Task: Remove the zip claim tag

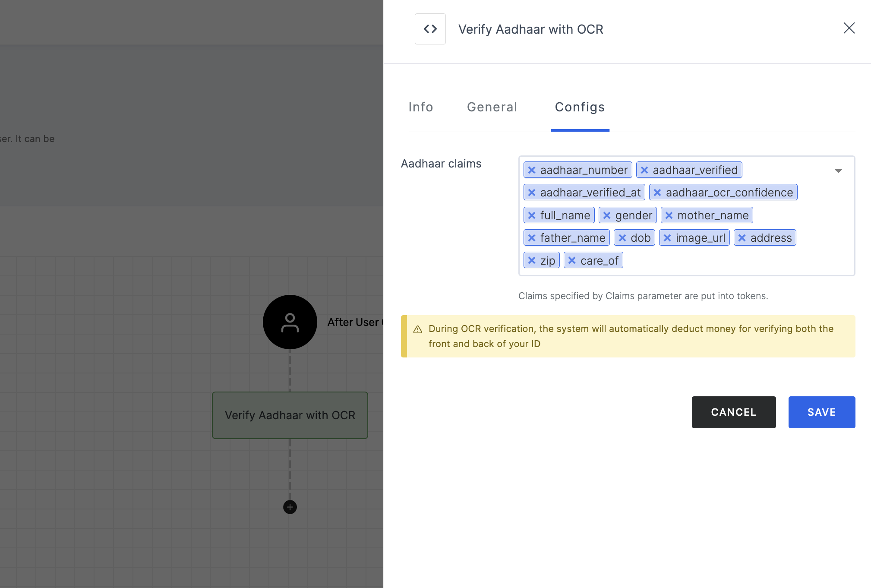Action: (532, 260)
